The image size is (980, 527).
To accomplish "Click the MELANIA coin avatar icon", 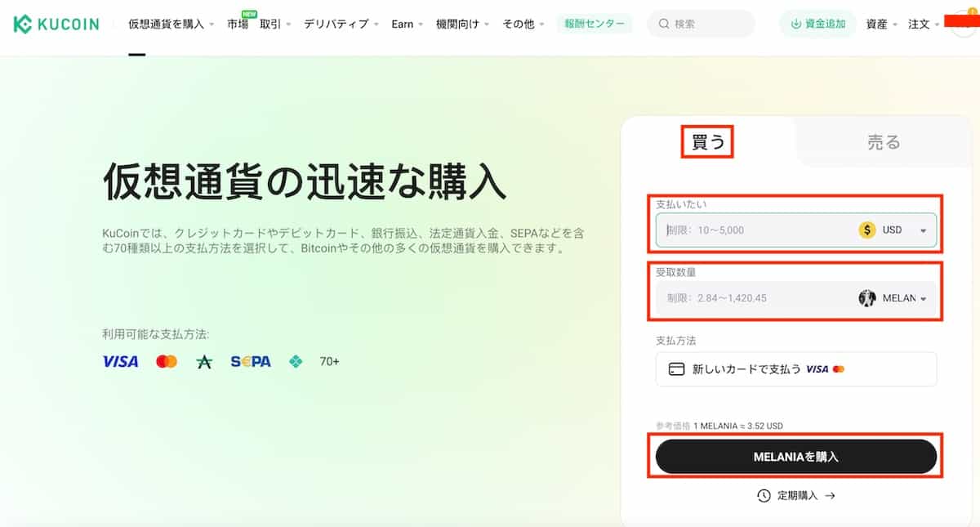I will pyautogui.click(x=867, y=298).
